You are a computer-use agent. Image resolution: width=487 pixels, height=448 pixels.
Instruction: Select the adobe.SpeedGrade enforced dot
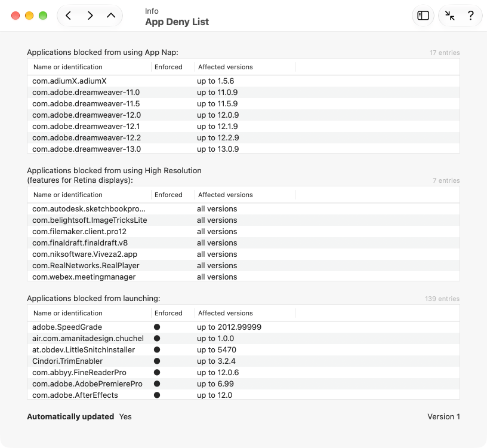(157, 327)
